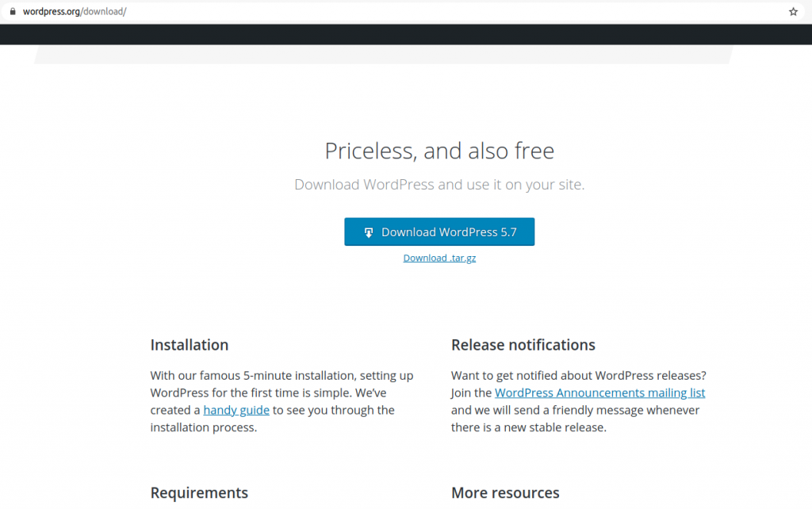Open the handy guide link

pos(236,410)
